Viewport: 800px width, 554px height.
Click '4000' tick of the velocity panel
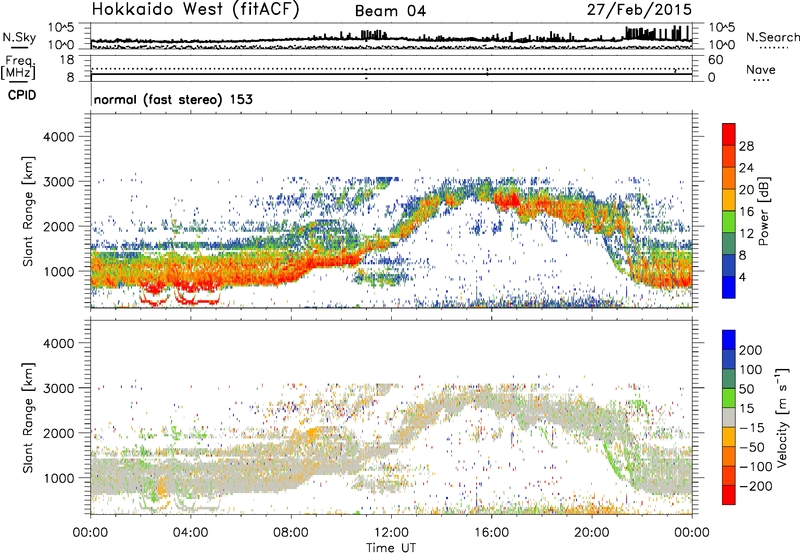[59, 343]
